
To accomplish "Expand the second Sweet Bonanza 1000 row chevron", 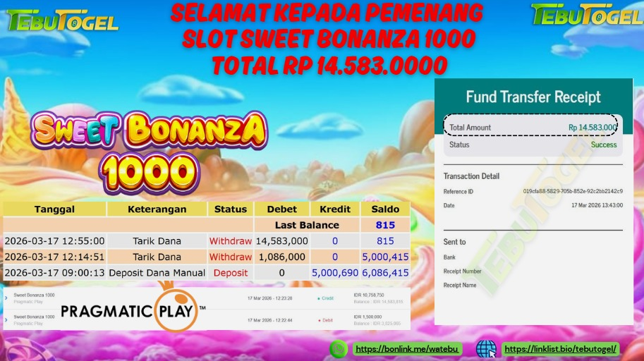I will (x=6, y=320).
